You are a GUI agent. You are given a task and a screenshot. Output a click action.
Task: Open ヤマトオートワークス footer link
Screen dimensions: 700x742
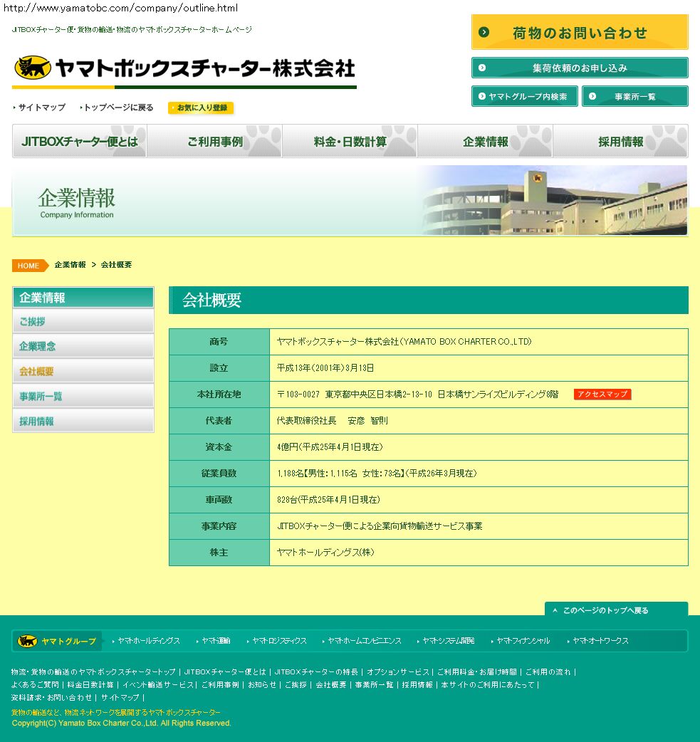(600, 641)
